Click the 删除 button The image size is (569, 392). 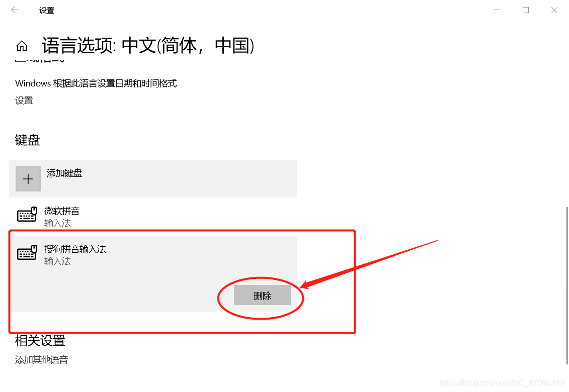263,295
